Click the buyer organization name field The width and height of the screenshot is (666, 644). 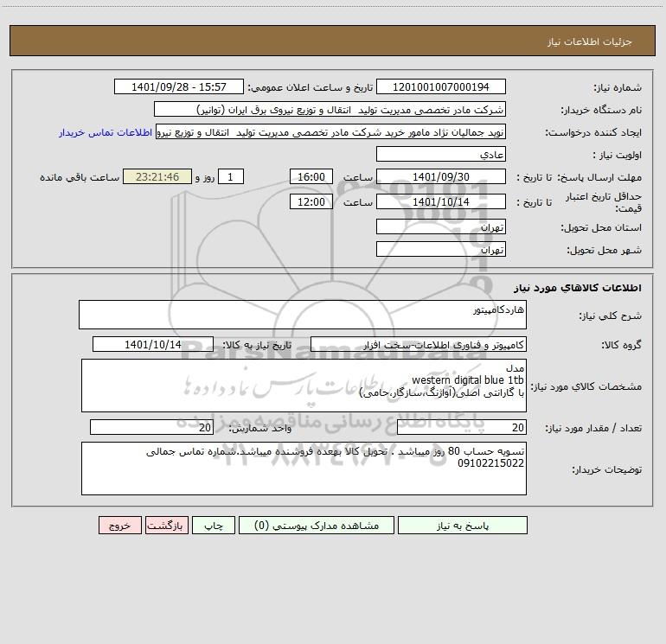point(330,109)
